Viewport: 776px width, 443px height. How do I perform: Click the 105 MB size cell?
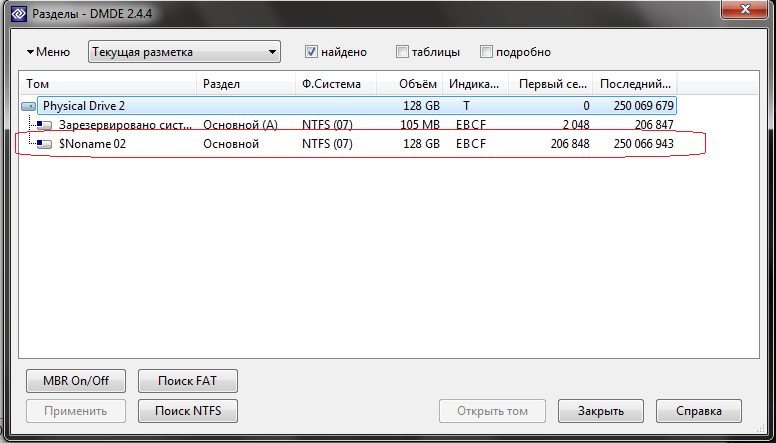click(x=420, y=125)
